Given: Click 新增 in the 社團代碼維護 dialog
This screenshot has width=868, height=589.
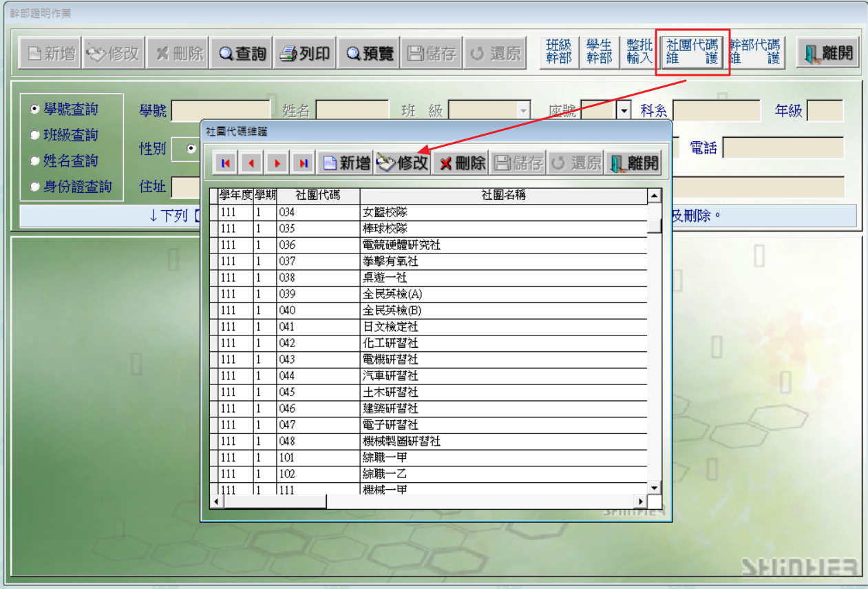Looking at the screenshot, I should pyautogui.click(x=347, y=163).
